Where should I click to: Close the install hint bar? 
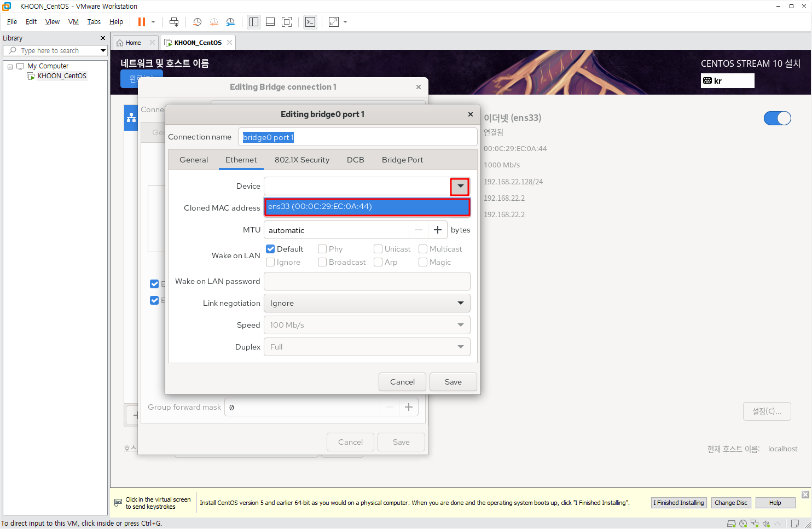[x=805, y=495]
